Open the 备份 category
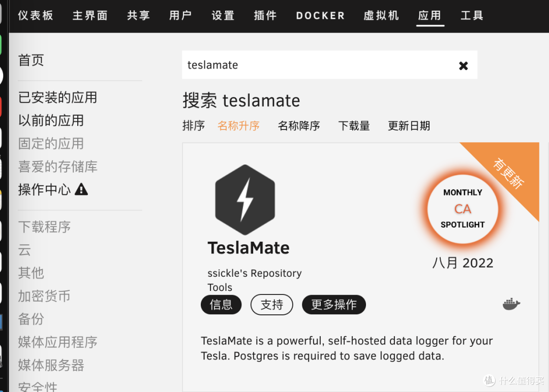549x392 pixels. (31, 319)
